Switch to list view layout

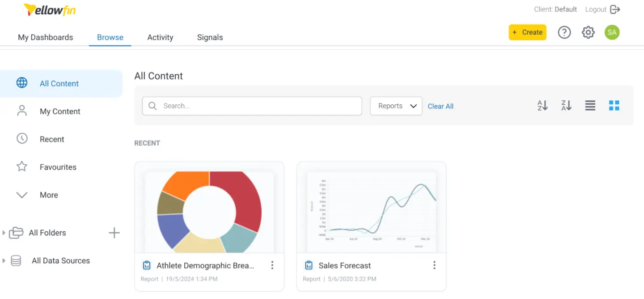[590, 106]
